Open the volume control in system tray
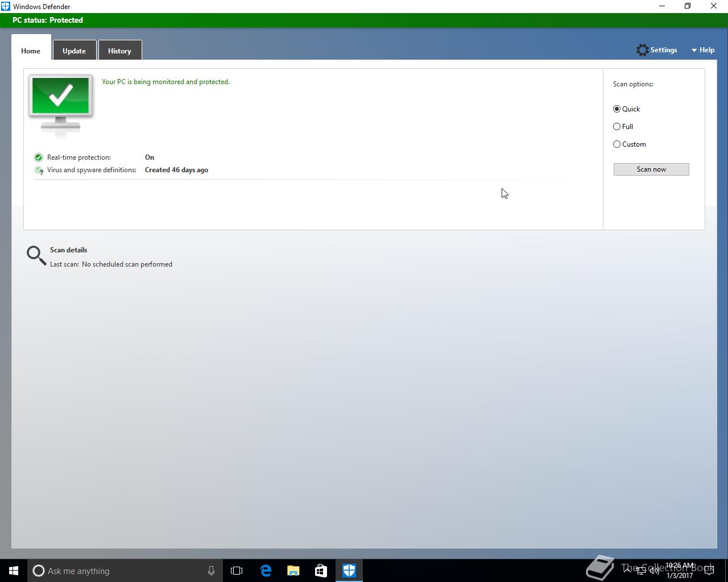728x582 pixels. click(x=654, y=571)
